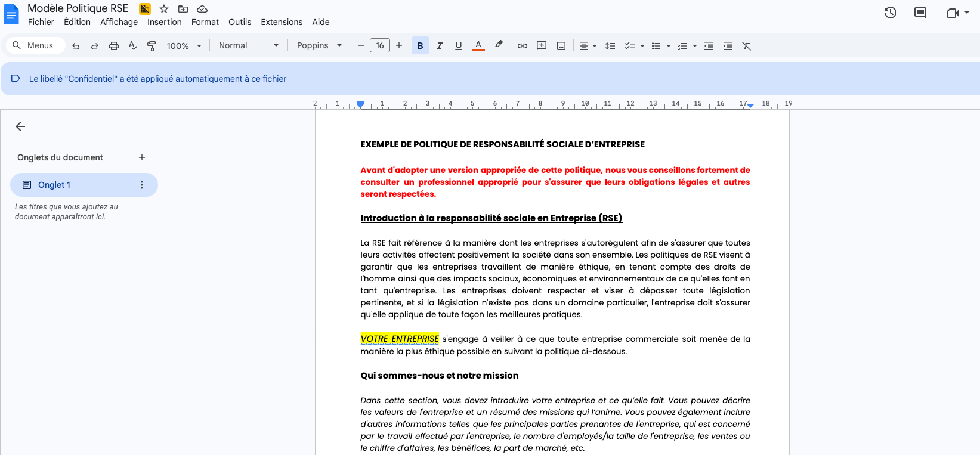Viewport: 980px width, 455px height.
Task: Show all comments panel icon
Action: (x=920, y=13)
